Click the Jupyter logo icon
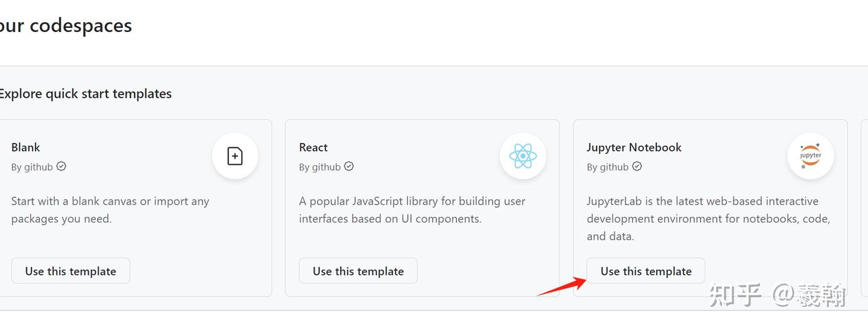The width and height of the screenshot is (868, 330). (x=810, y=156)
